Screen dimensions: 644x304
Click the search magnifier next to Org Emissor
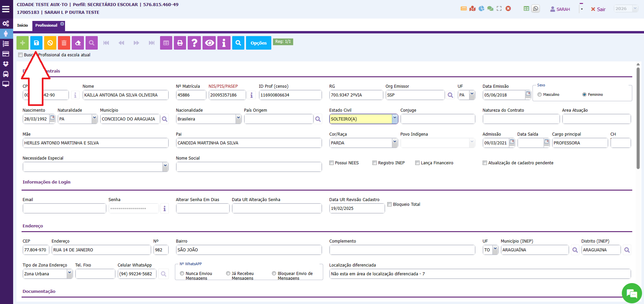pos(450,95)
